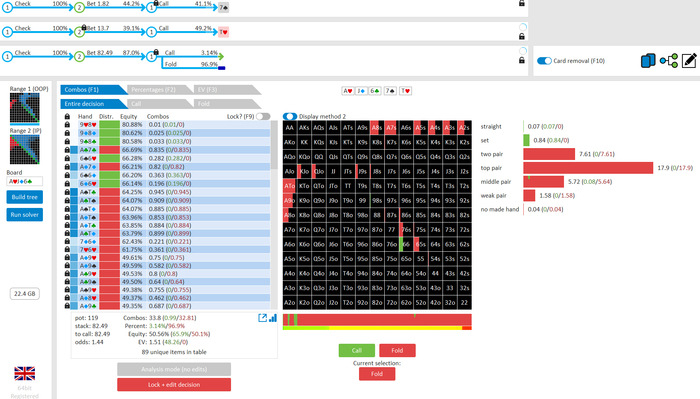
Task: Click the lock icon on the 66.69% equity row
Action: point(67,150)
